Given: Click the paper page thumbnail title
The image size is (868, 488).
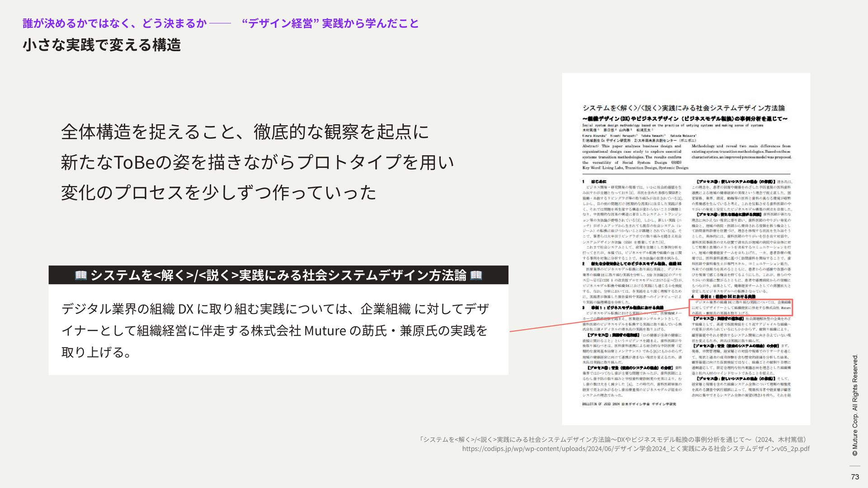Looking at the screenshot, I should [x=683, y=108].
